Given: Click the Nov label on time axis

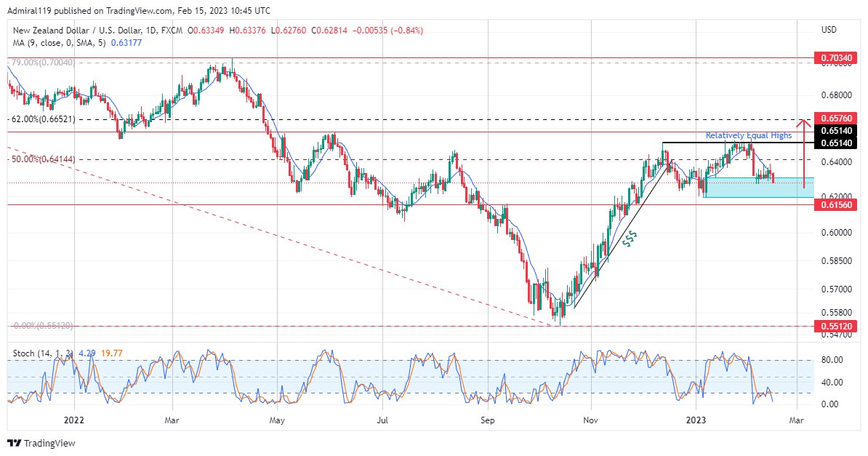Looking at the screenshot, I should (590, 420).
